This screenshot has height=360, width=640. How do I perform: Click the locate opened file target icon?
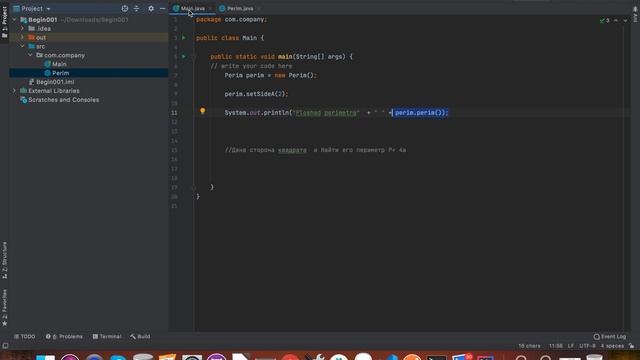124,9
